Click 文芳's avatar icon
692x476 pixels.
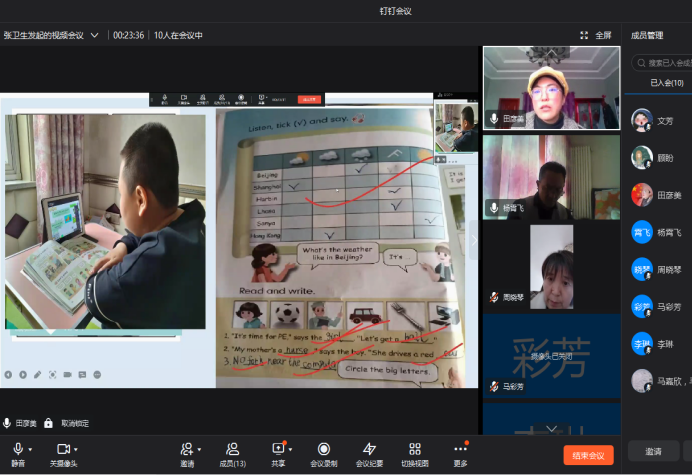pyautogui.click(x=642, y=120)
